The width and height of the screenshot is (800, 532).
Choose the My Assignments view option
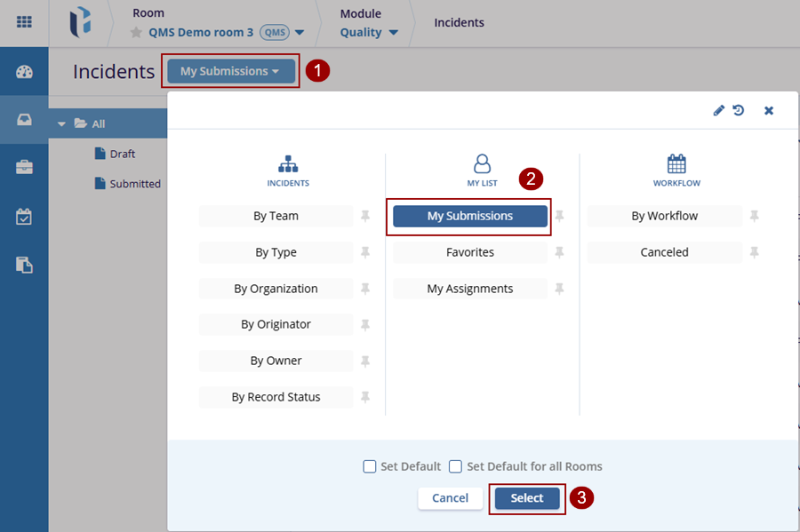click(469, 289)
